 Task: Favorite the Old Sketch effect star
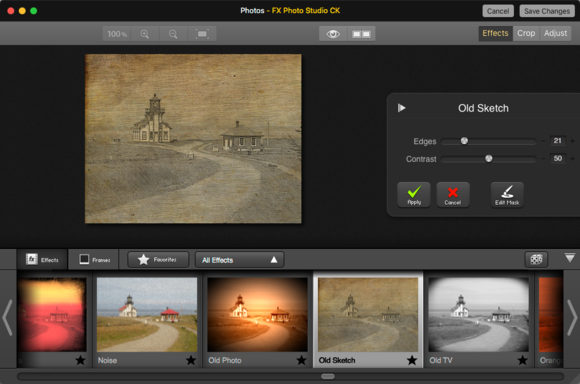point(412,360)
